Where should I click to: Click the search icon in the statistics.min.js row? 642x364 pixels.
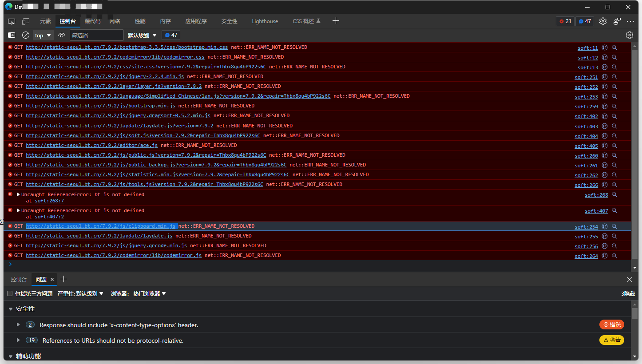[x=614, y=175]
